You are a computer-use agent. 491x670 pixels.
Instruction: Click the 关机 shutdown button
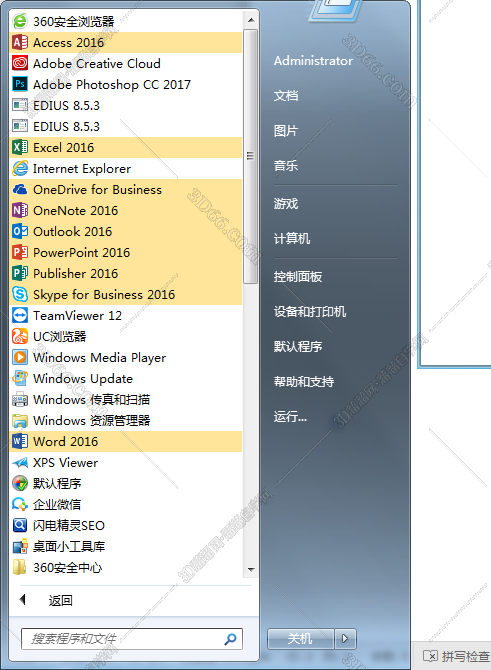point(301,639)
